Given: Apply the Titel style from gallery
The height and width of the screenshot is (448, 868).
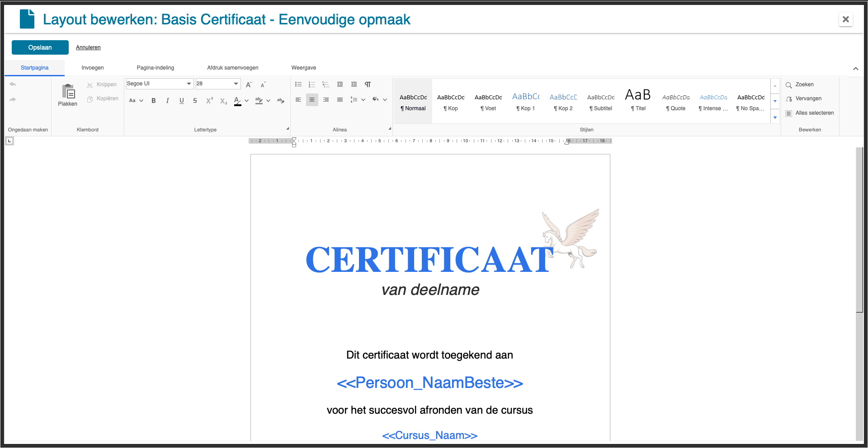Looking at the screenshot, I should click(638, 101).
